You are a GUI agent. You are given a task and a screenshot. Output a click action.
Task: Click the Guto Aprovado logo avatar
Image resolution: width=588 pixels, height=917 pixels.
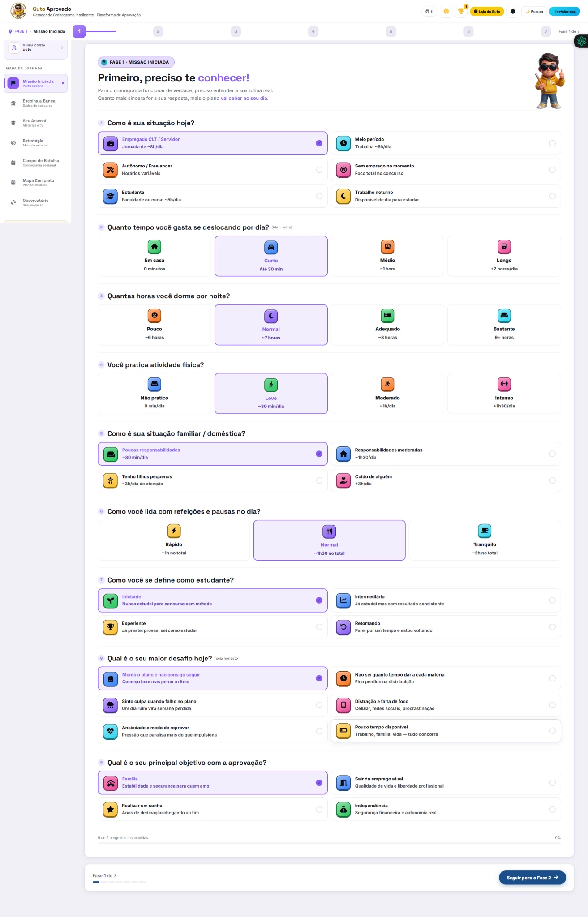(x=18, y=11)
